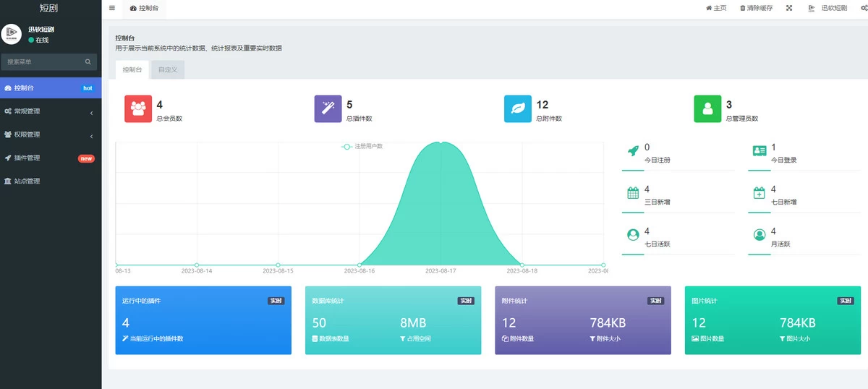Open 插件管理 in the sidebar
This screenshot has height=389, width=868.
(x=50, y=158)
